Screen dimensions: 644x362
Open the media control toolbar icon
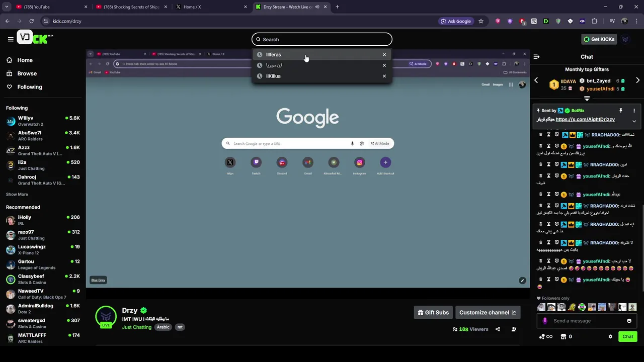[x=612, y=21]
